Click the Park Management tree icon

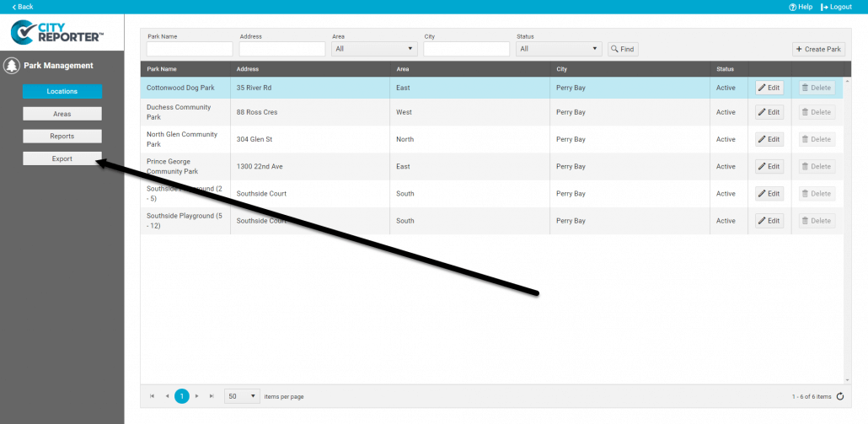(x=12, y=66)
